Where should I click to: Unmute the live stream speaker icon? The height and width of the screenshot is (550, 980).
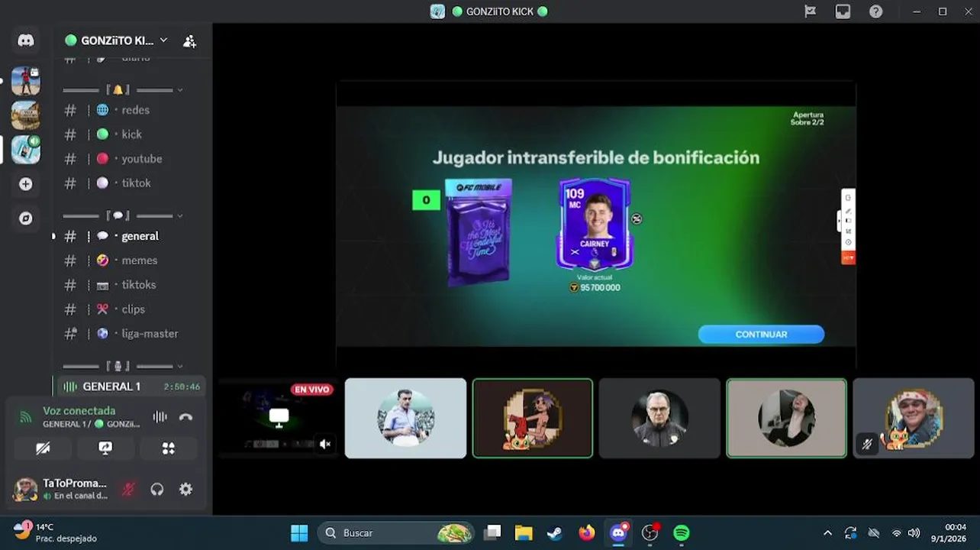click(325, 444)
